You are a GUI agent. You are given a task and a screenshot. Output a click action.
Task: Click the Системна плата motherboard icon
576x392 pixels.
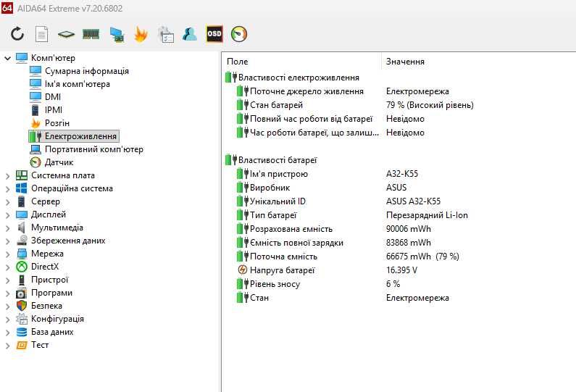[x=22, y=175]
